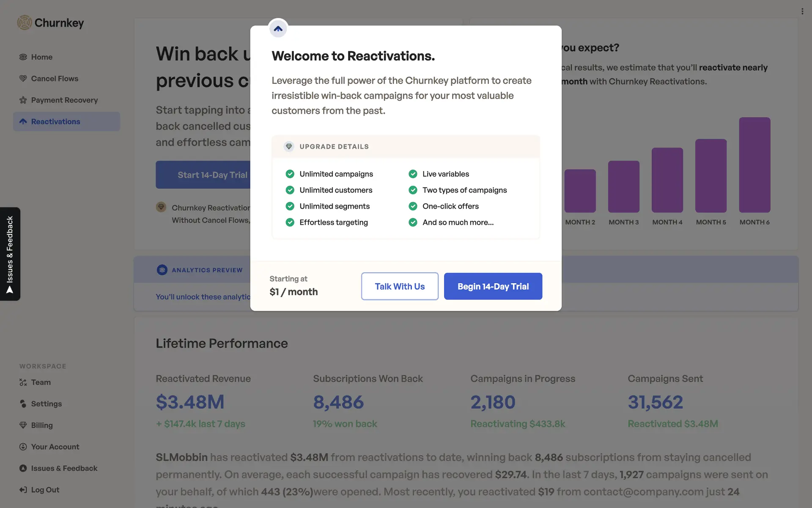Click the Analytics Preview icon
This screenshot has height=508, width=812.
[x=162, y=270]
